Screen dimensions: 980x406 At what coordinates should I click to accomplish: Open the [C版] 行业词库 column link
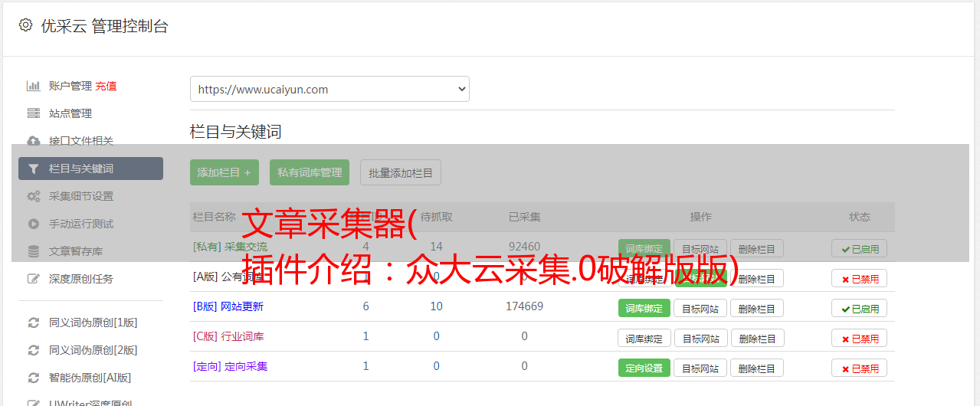pyautogui.click(x=228, y=336)
